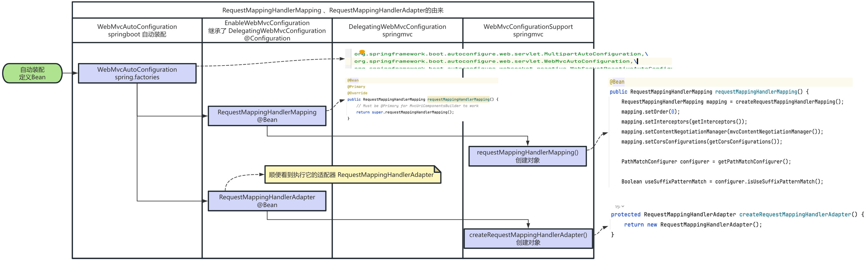Click the "Boolean useSuffixPatternMatch" line
Viewport: 868px width, 261px height.
722,181
